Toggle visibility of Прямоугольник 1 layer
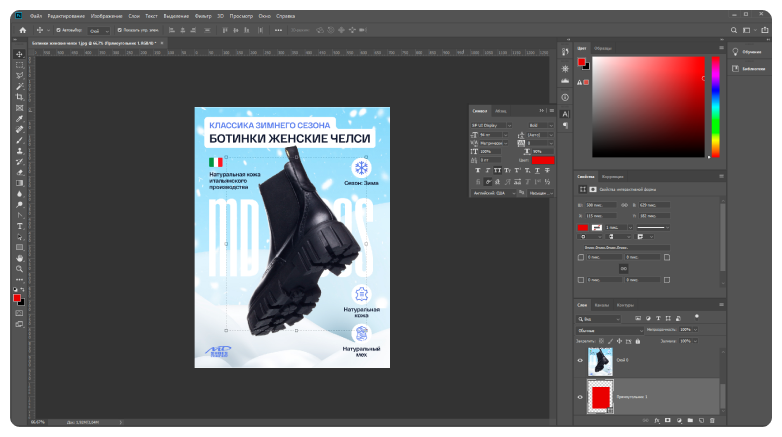Viewport: 782px width, 437px height. point(580,398)
